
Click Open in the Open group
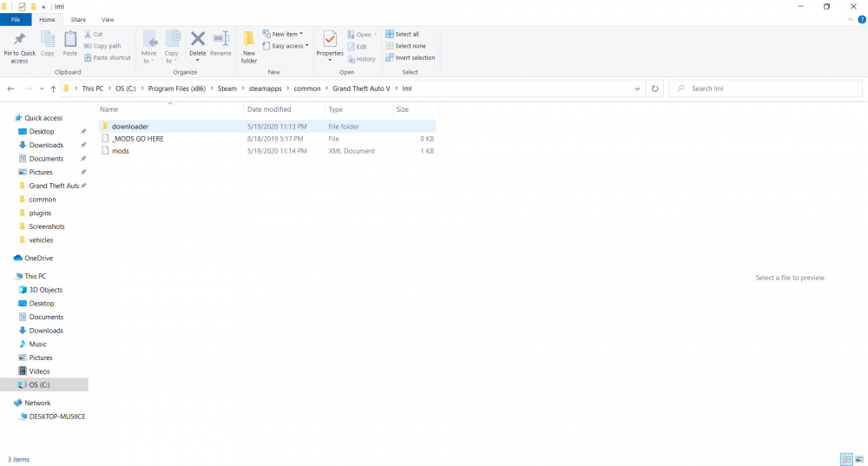click(x=362, y=35)
